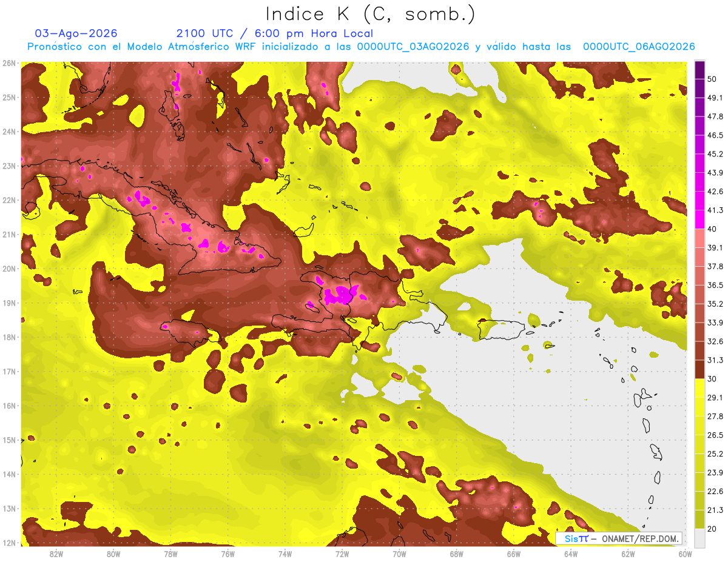Screen dimensions: 728x562
Task: Click the 78W longitude label
Action: [170, 554]
